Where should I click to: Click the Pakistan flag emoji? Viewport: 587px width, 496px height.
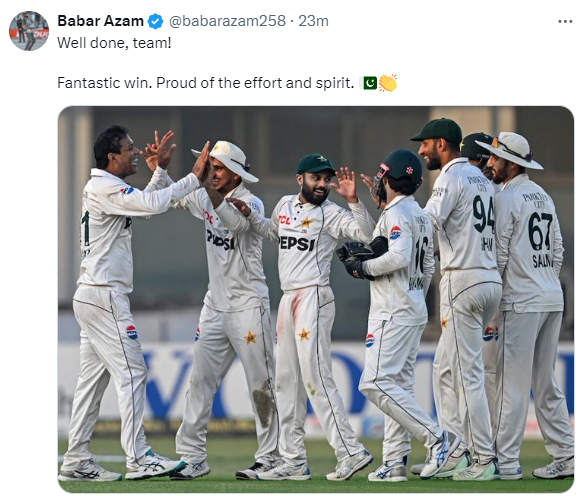coord(369,83)
